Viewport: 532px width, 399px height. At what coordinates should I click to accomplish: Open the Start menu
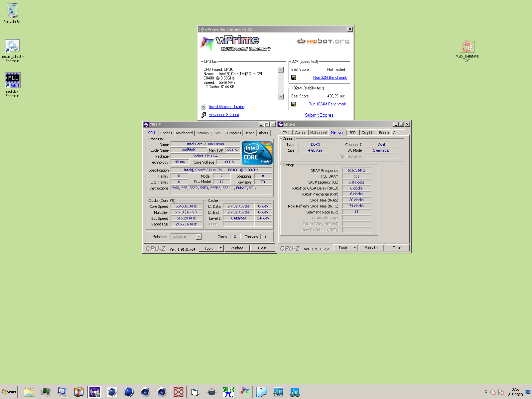point(9,392)
